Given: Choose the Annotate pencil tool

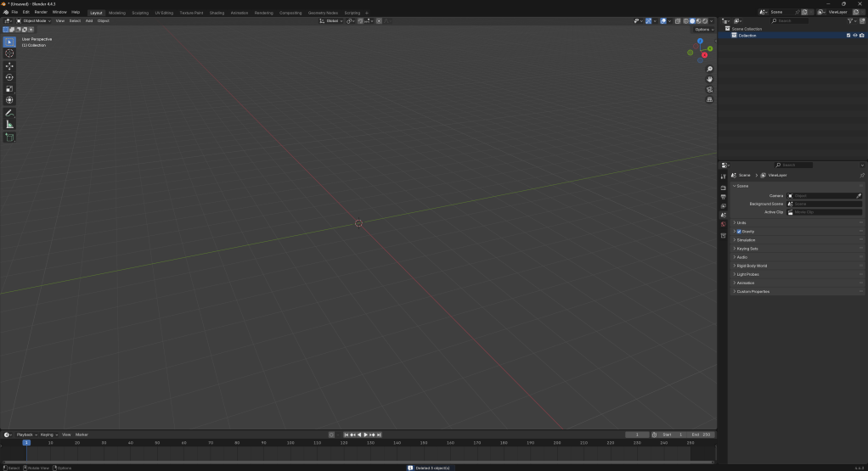Looking at the screenshot, I should 9,113.
